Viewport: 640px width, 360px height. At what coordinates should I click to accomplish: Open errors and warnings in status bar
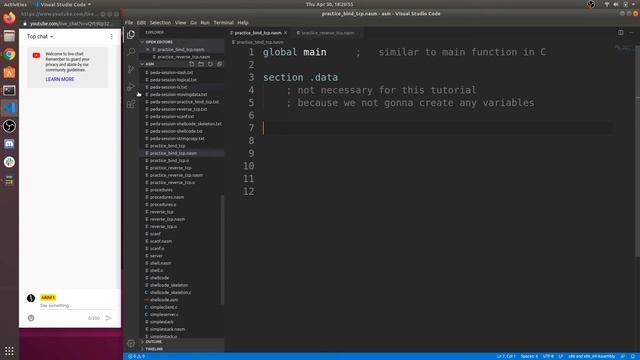pos(136,356)
